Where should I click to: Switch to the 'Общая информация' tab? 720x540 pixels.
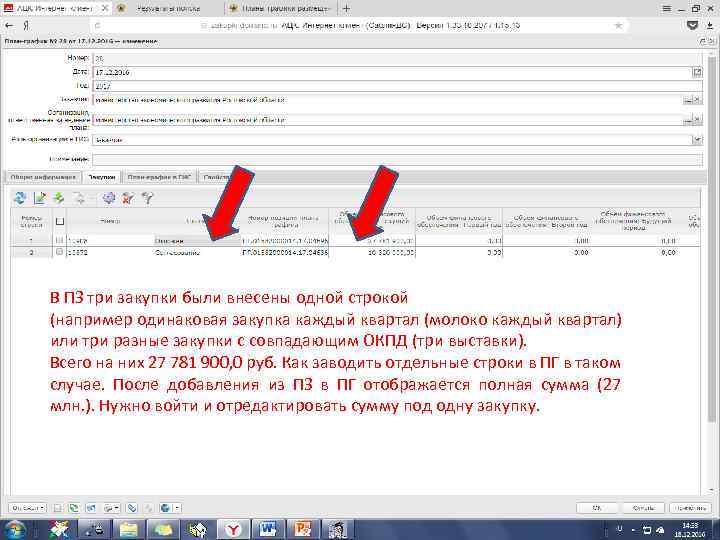[x=43, y=177]
